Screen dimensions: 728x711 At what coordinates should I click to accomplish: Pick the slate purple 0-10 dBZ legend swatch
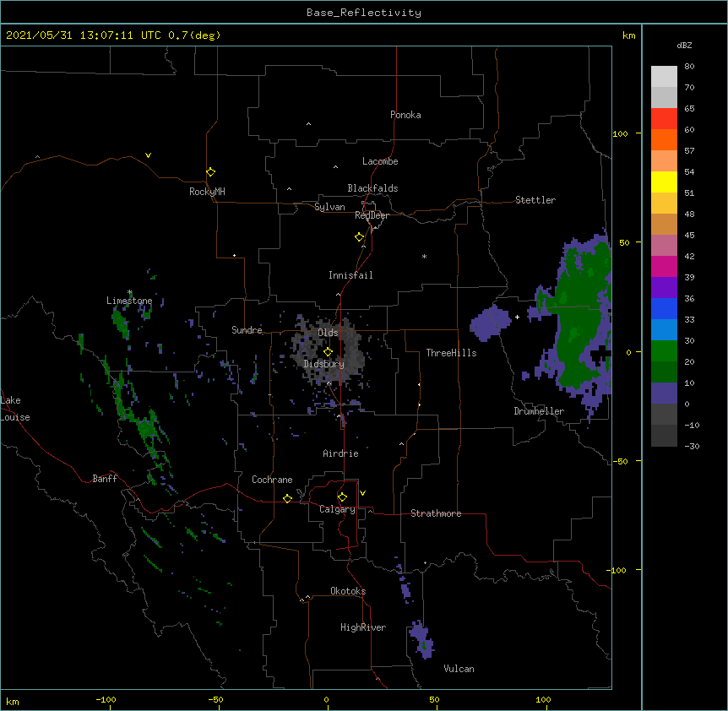(664, 393)
